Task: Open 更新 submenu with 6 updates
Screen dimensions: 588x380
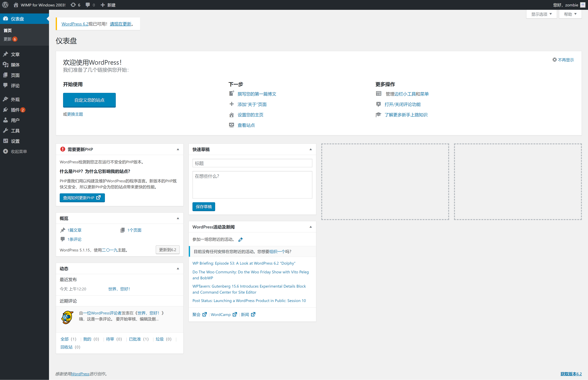Action: [x=10, y=39]
